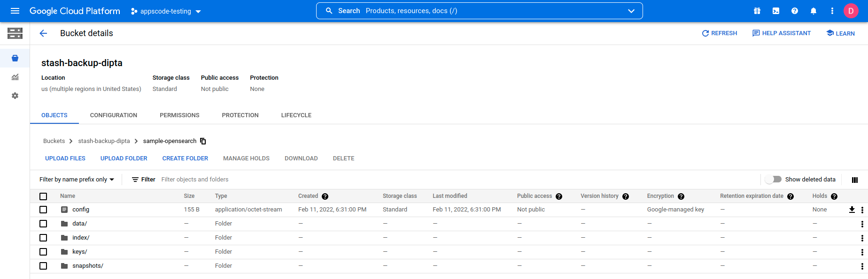Open column display options icon
The width and height of the screenshot is (868, 279).
point(855,180)
